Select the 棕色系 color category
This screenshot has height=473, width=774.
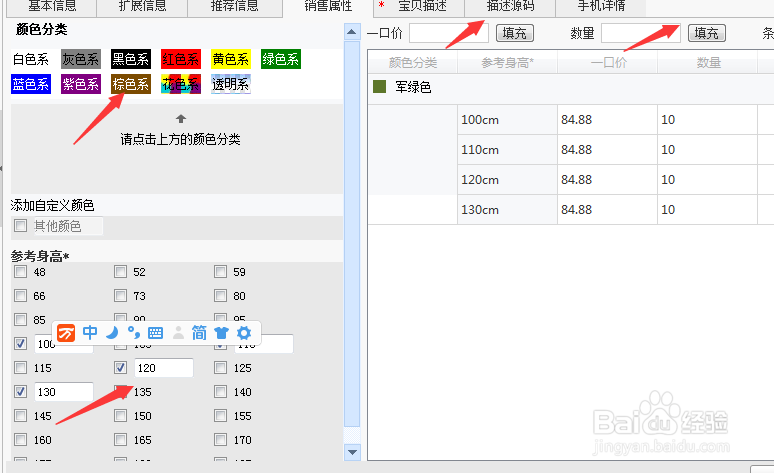[x=131, y=84]
